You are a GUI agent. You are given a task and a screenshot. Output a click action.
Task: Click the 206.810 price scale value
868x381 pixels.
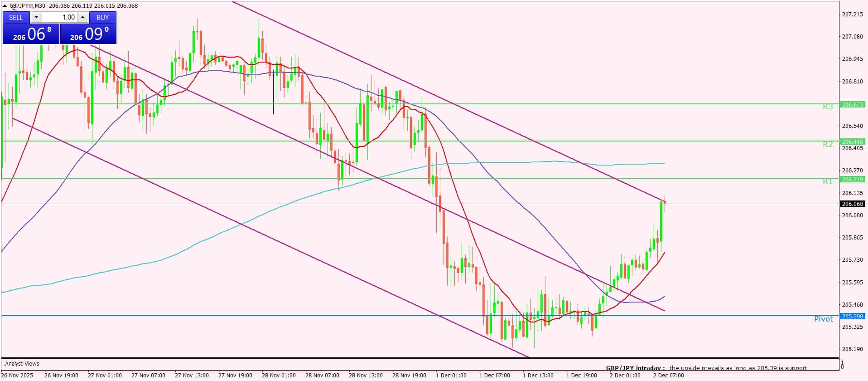click(x=852, y=82)
